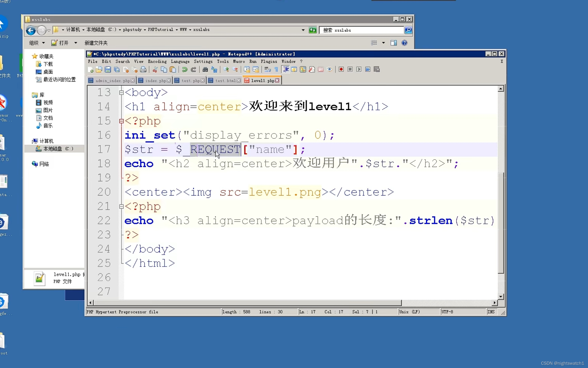Click the editor vertical scrollbar down arrow
The width and height of the screenshot is (588, 368).
(500, 297)
